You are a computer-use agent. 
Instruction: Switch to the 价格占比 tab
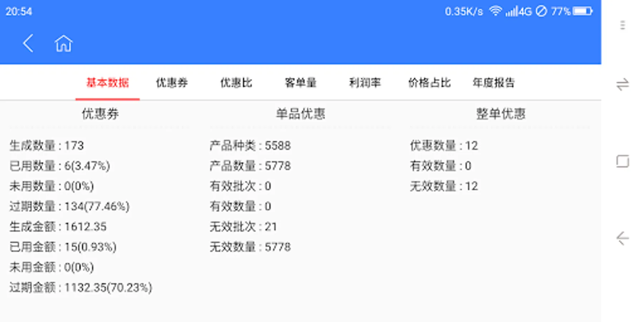click(429, 83)
